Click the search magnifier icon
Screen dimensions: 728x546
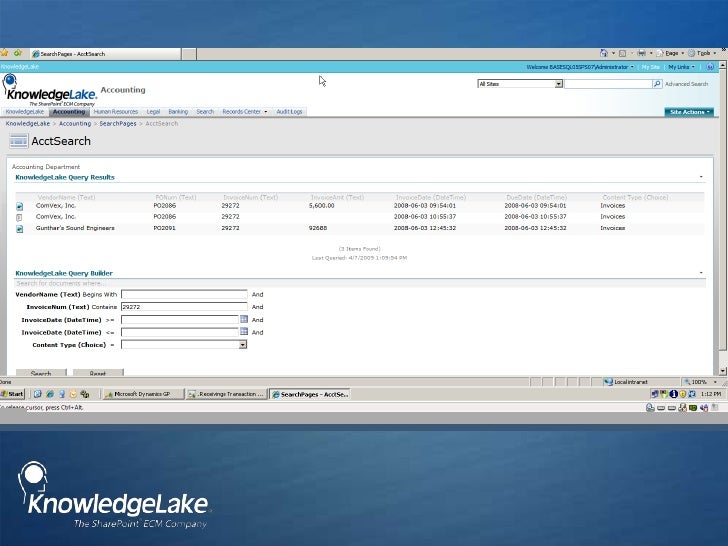[657, 84]
